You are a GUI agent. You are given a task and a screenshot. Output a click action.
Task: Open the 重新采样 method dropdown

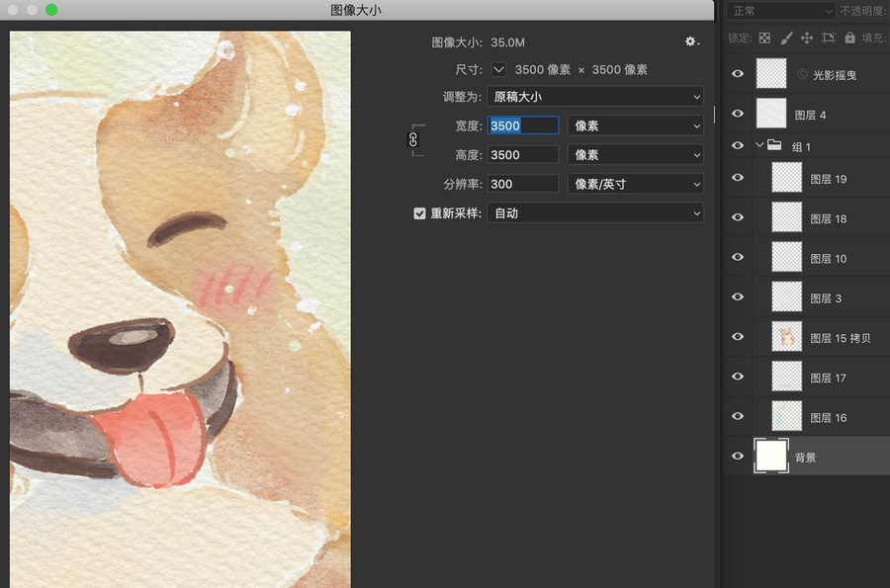click(x=595, y=213)
